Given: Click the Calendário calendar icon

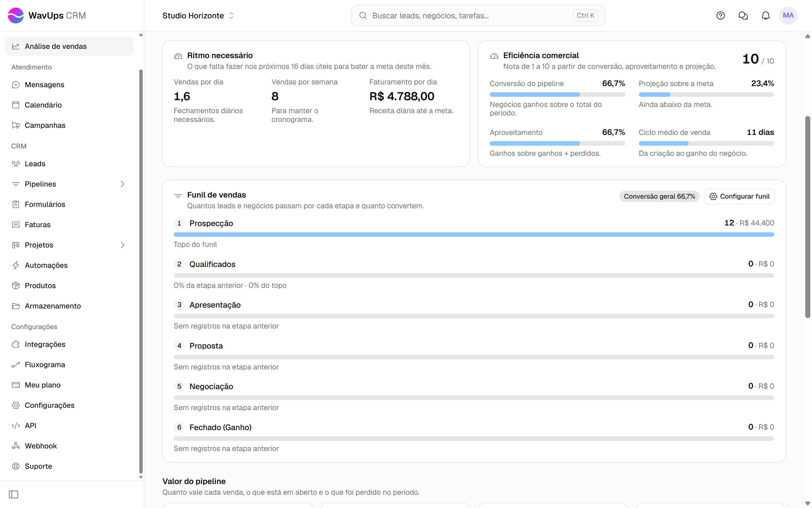Looking at the screenshot, I should click(x=16, y=105).
